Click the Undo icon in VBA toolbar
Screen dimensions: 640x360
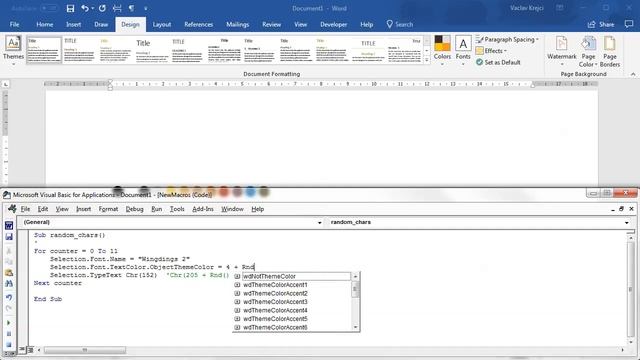click(9, 297)
